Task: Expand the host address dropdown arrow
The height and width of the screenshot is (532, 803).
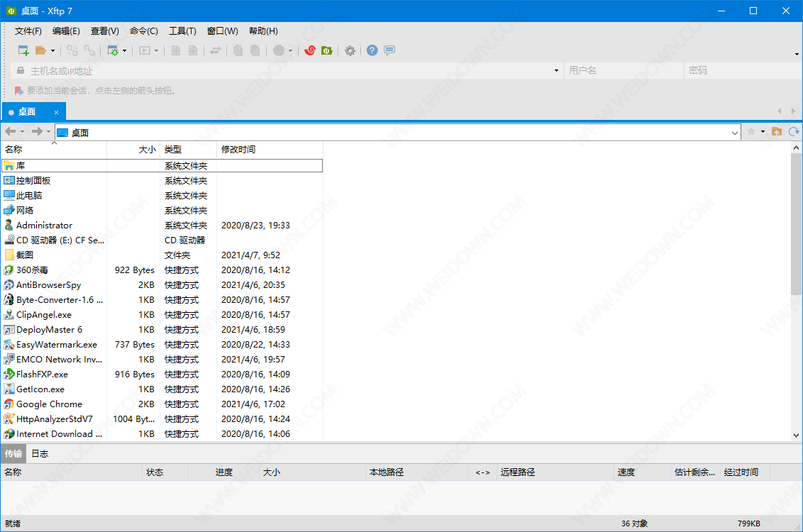Action: pos(557,71)
